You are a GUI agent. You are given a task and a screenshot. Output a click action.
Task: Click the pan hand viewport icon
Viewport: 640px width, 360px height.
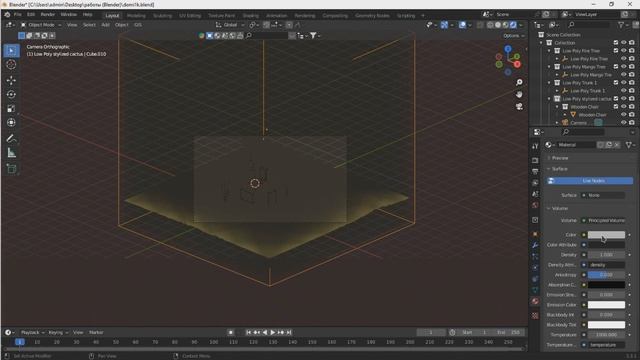(x=519, y=94)
